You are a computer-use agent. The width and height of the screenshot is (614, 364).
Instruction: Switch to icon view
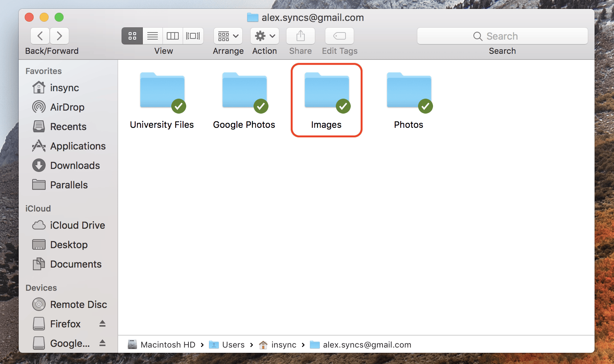click(x=132, y=36)
